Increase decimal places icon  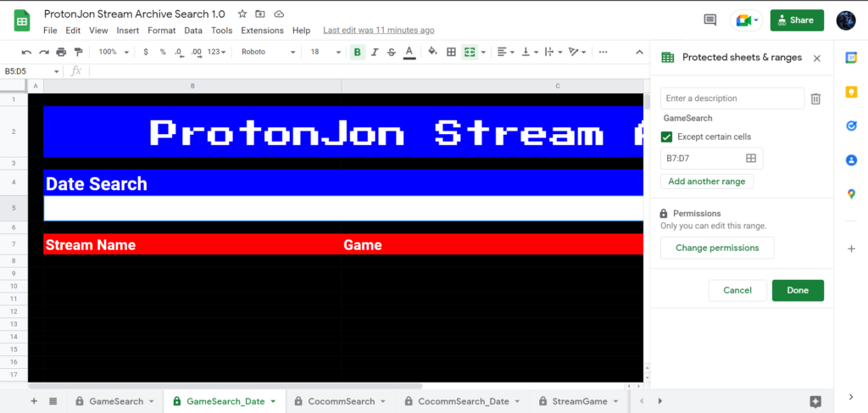[196, 52]
